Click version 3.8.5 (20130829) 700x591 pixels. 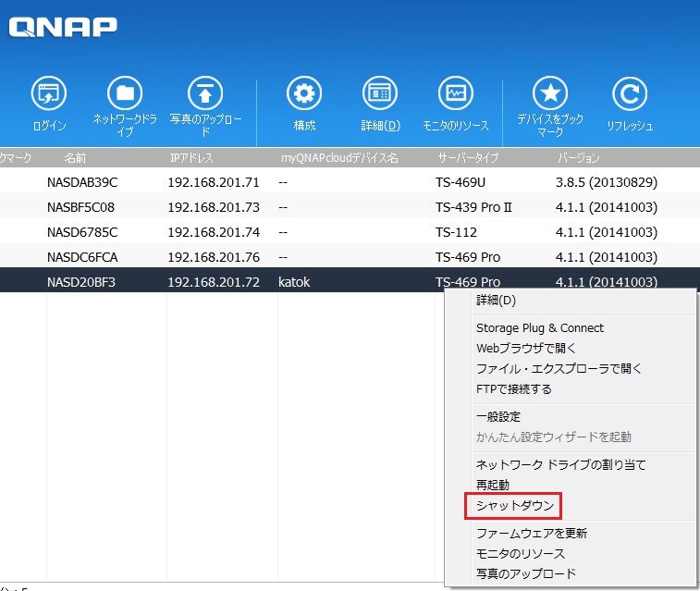[607, 182]
